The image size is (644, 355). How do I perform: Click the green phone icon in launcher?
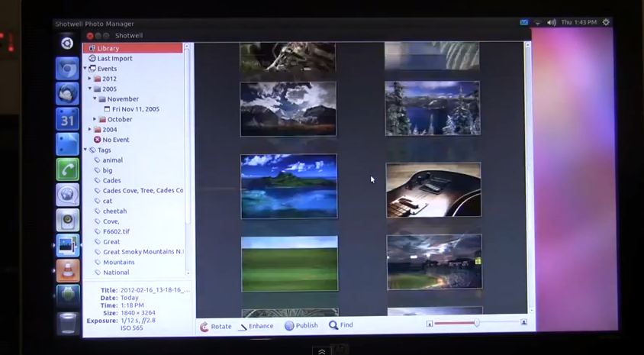[67, 169]
